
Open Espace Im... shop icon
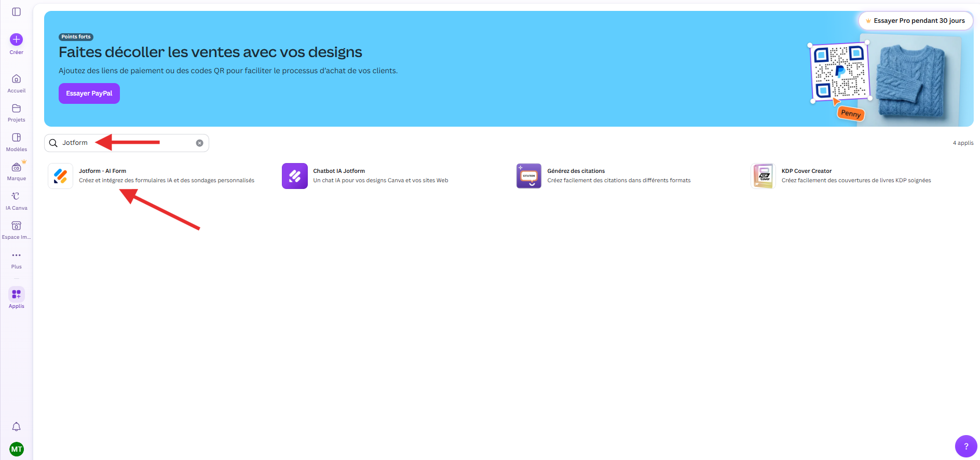(x=17, y=226)
